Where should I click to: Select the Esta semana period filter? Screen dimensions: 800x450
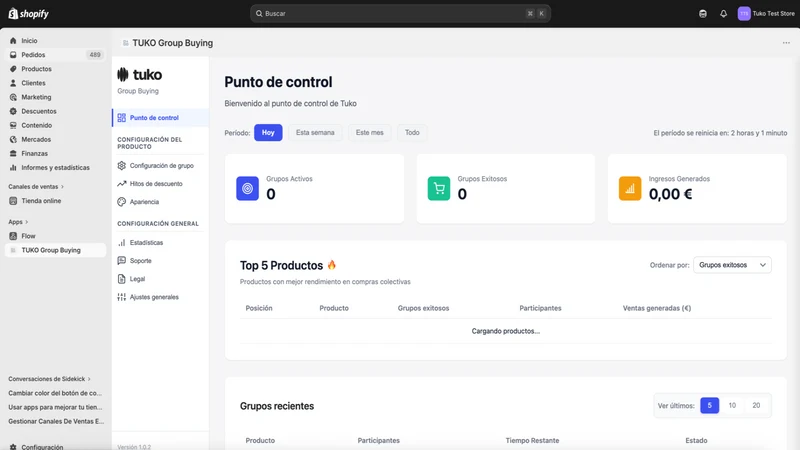315,133
